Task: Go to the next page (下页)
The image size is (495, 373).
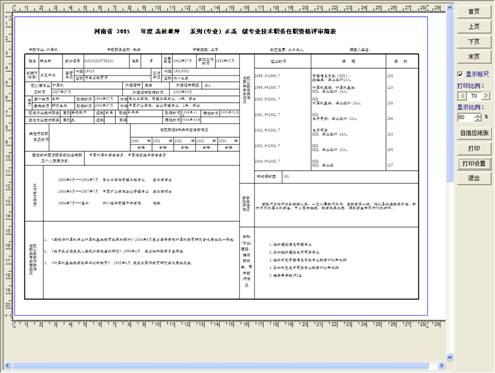Action: click(474, 42)
